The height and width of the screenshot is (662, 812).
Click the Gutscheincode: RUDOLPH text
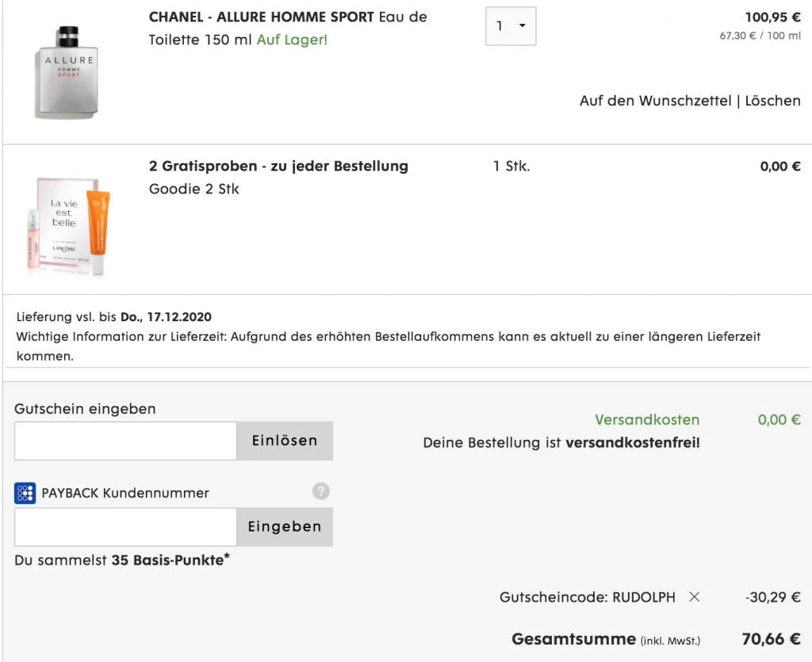588,597
